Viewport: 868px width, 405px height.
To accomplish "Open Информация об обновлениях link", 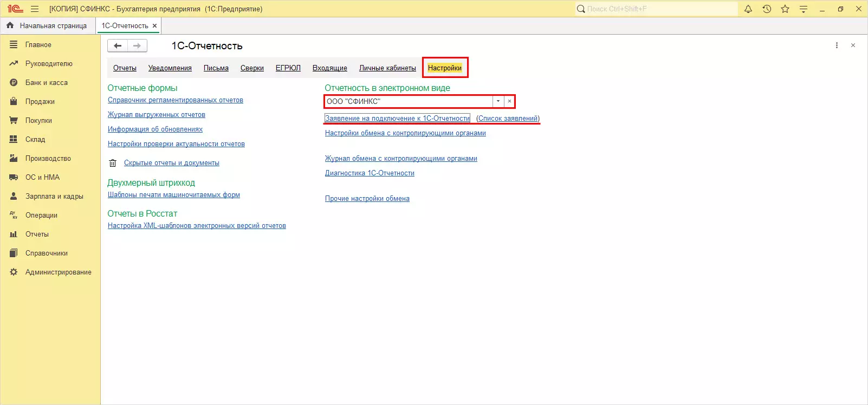I will 155,129.
